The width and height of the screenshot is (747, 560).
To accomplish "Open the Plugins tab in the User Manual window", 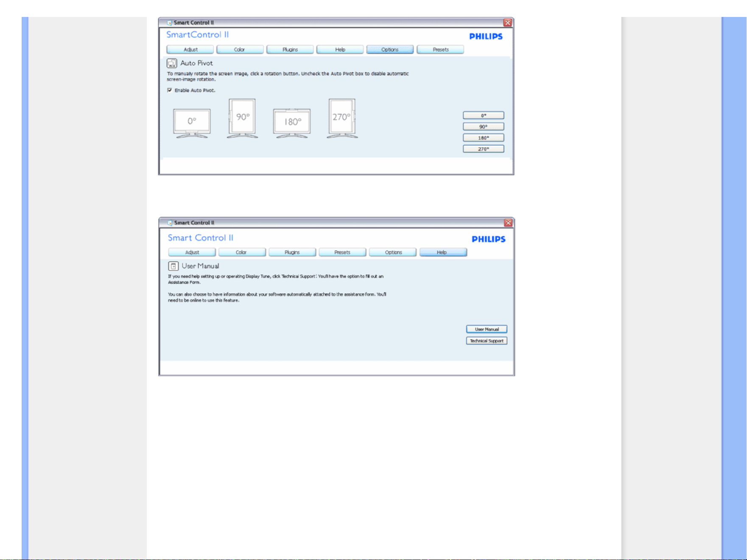I will coord(292,252).
